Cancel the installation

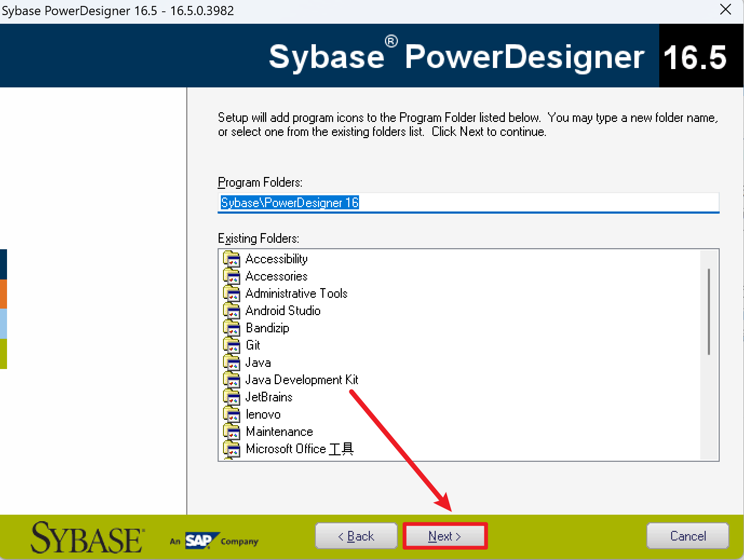(687, 536)
